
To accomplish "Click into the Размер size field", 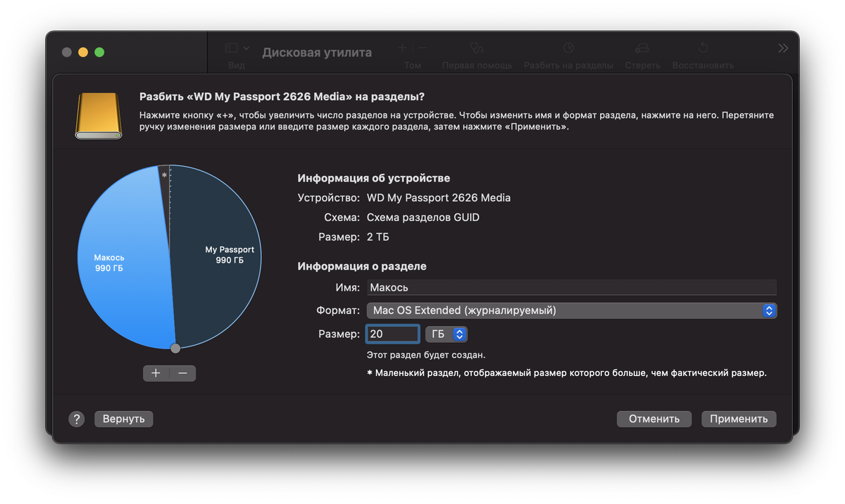I will [393, 334].
